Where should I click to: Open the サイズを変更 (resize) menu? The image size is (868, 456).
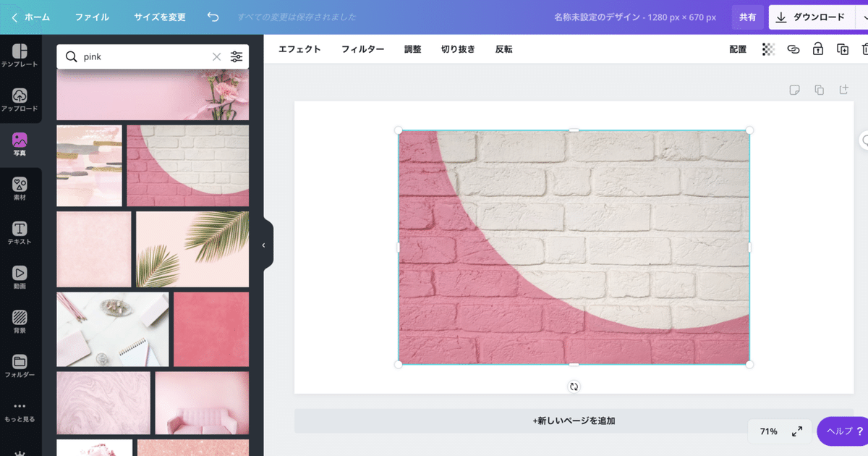coord(160,17)
